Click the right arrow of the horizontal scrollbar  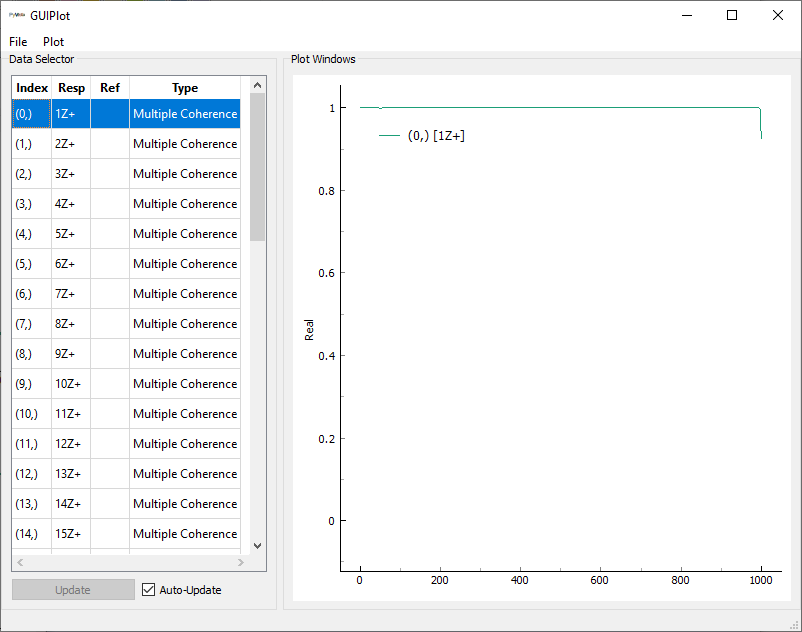pos(240,563)
